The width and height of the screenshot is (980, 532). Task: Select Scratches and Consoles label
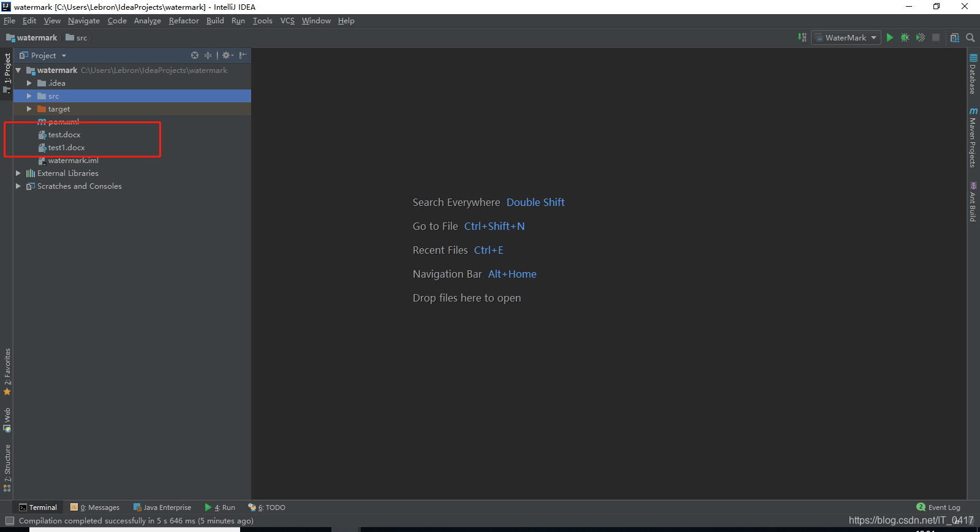pos(79,186)
